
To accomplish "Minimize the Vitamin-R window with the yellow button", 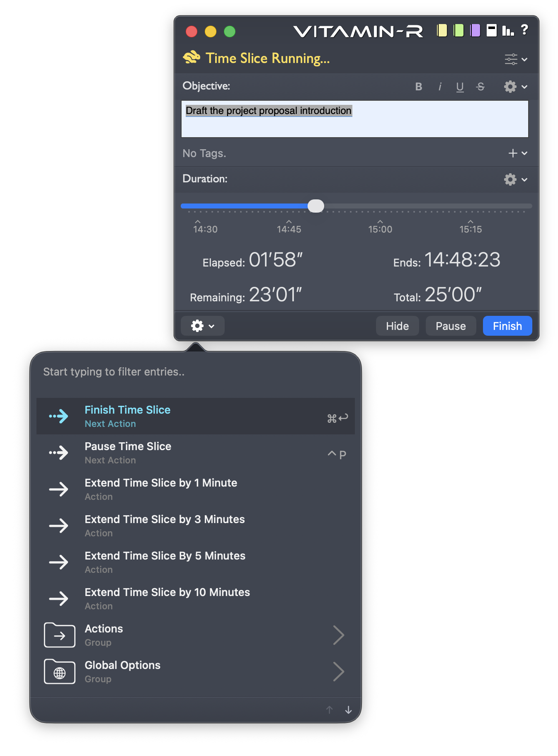I will (211, 31).
